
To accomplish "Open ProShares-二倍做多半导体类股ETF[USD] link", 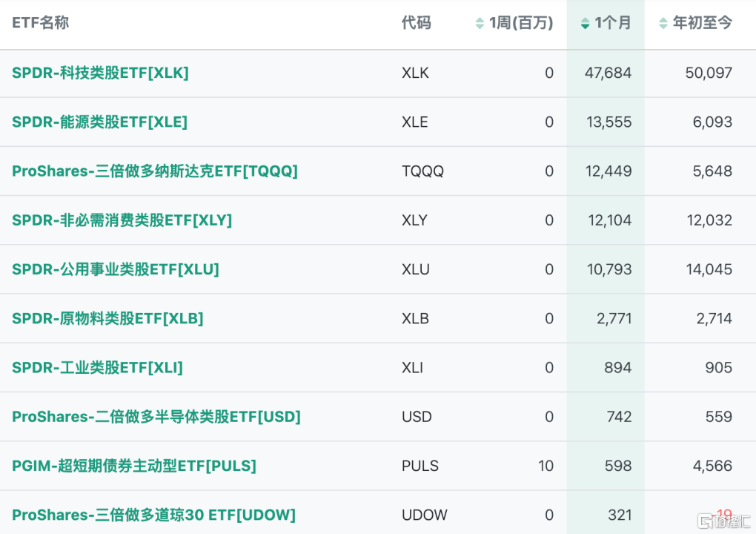I will coord(156,417).
